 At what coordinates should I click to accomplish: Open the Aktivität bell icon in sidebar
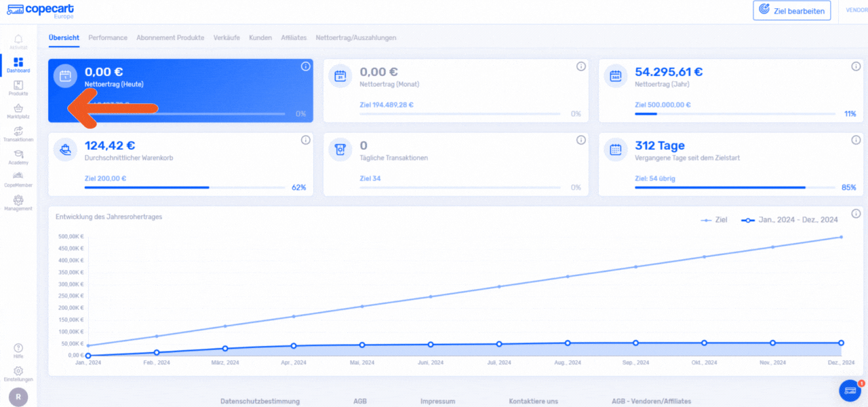tap(18, 41)
